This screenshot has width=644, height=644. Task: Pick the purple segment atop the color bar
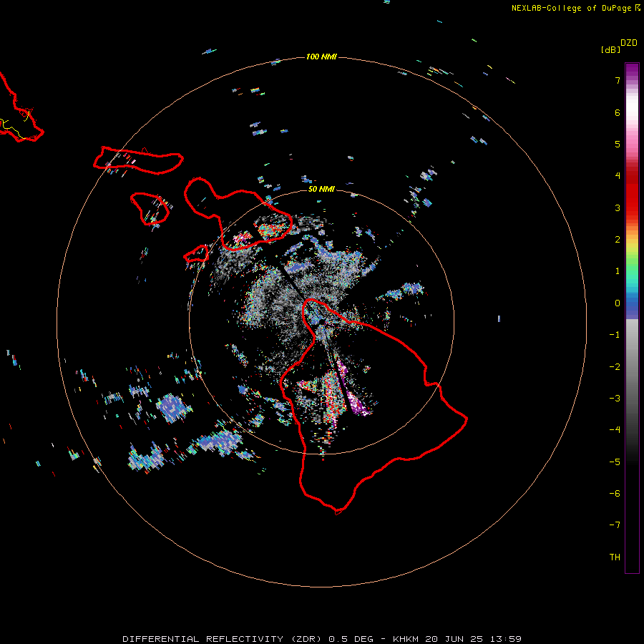click(632, 72)
